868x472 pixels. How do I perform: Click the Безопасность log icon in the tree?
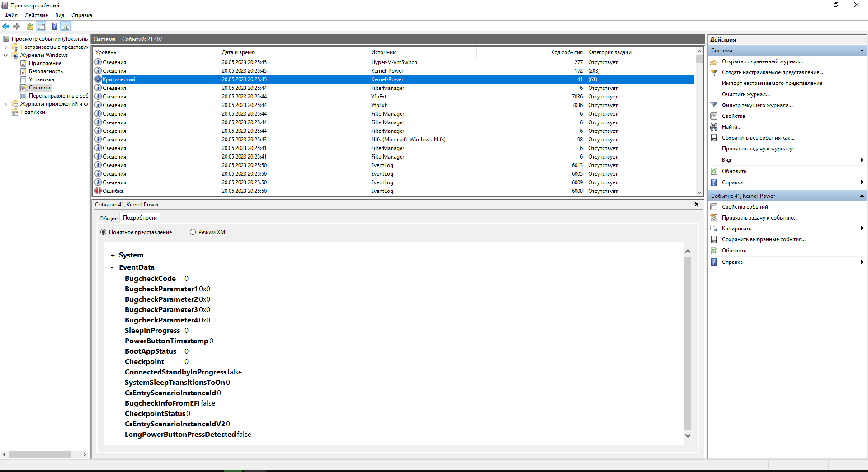pyautogui.click(x=23, y=71)
